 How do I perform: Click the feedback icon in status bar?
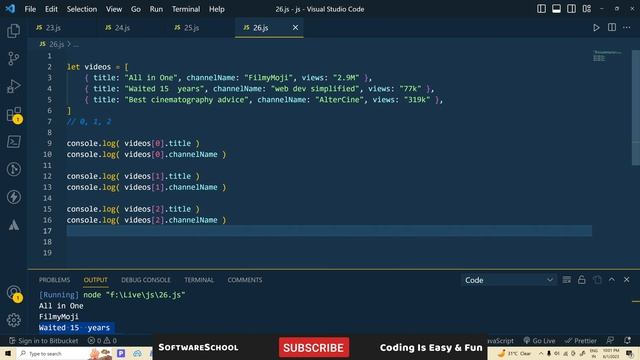(610, 340)
